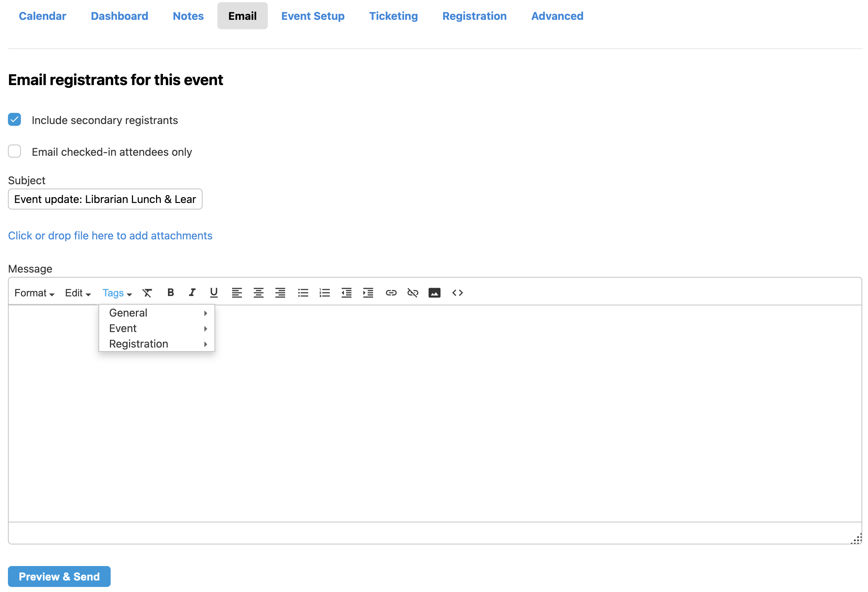
Task: Click the Preview & Send button
Action: (59, 576)
